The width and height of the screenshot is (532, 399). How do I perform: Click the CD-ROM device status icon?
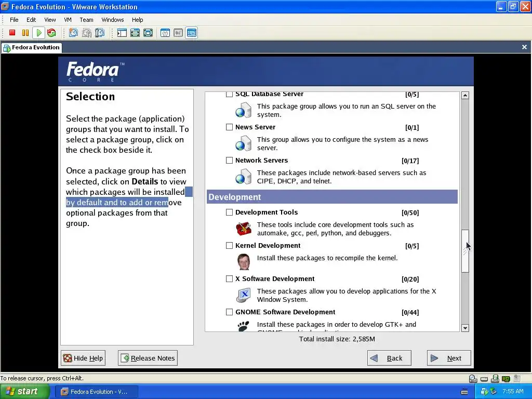(473, 378)
